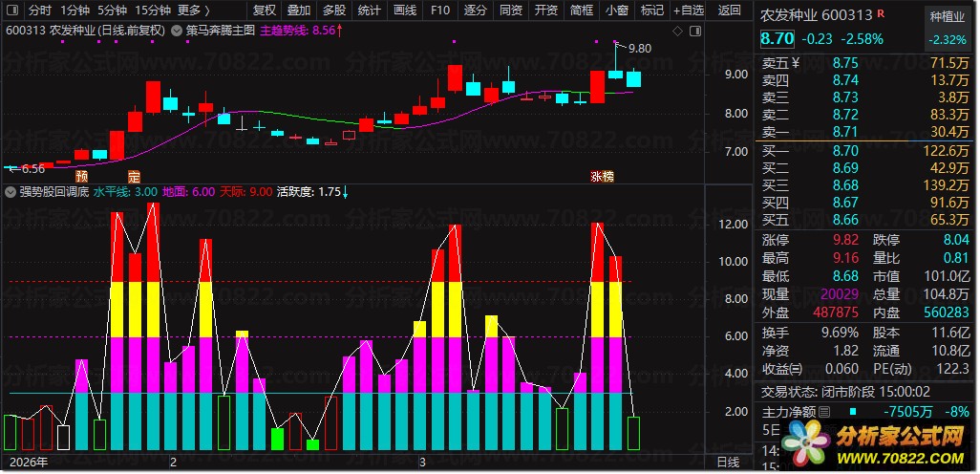Switch to the 1分钟 period tab
The image size is (980, 474).
coord(75,10)
